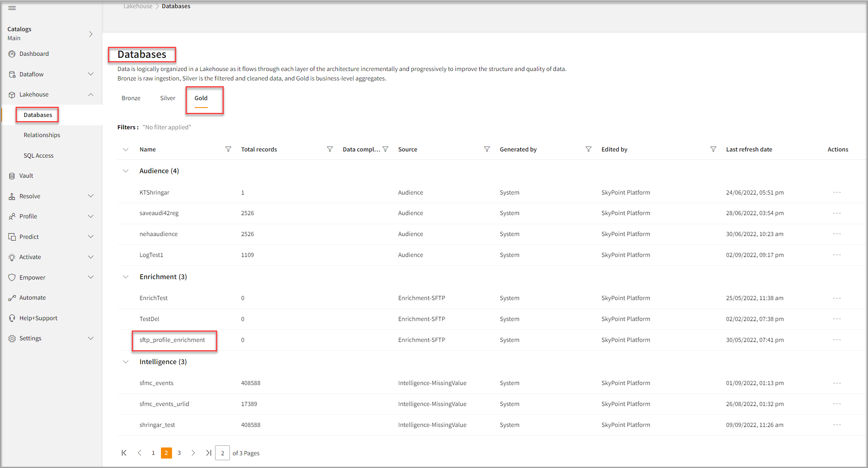Go to the last page arrow
Screen dimensions: 868x468
tap(209, 453)
